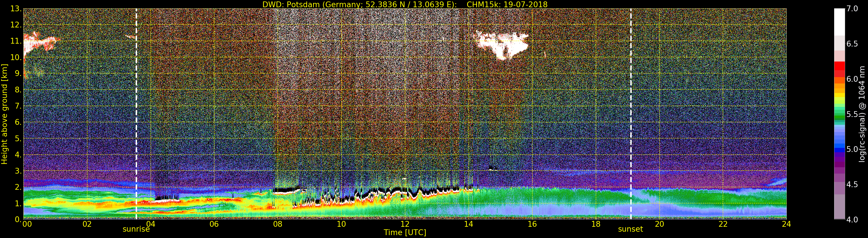Click the time axis tick '20'
868x238 pixels.
(x=659, y=224)
